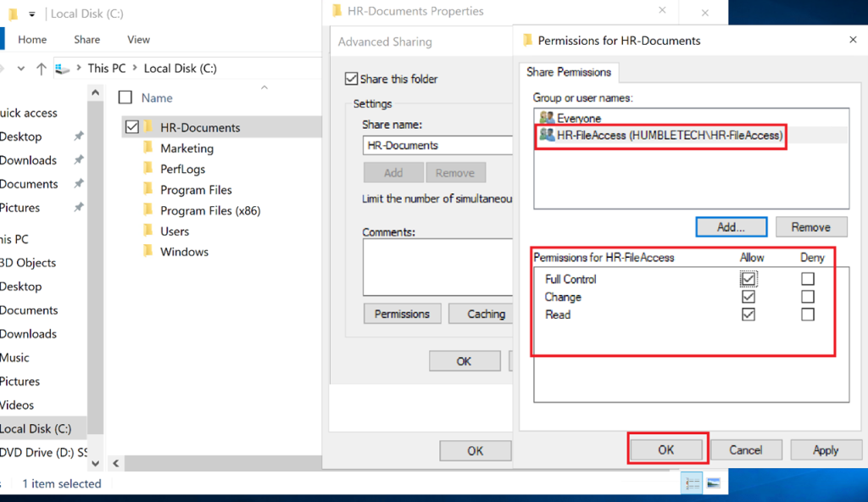Open the Quick Access Toolbar dropdown arrow
This screenshot has height=502, width=868.
32,14
